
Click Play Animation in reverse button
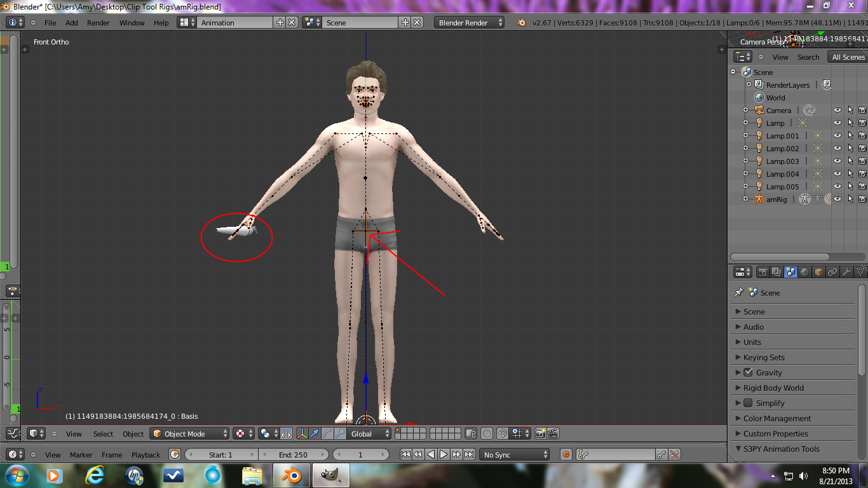pos(431,454)
